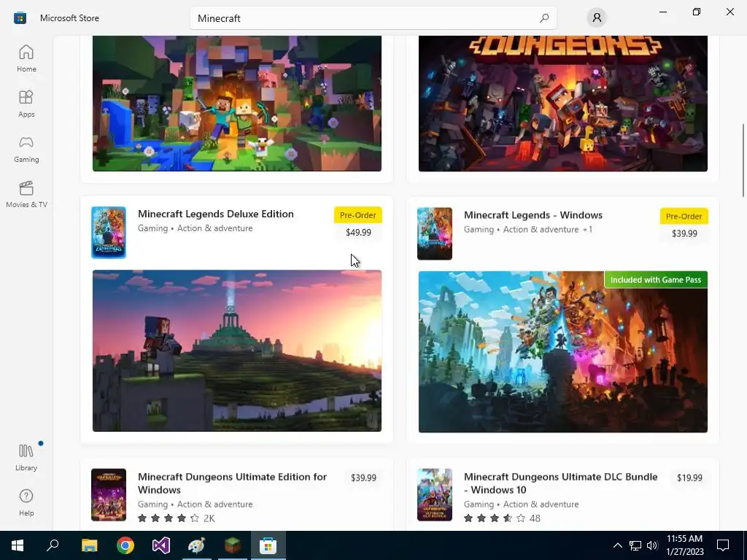Open Minecraft Legends Deluxe Edition box art icon
The height and width of the screenshot is (560, 747).
click(109, 233)
